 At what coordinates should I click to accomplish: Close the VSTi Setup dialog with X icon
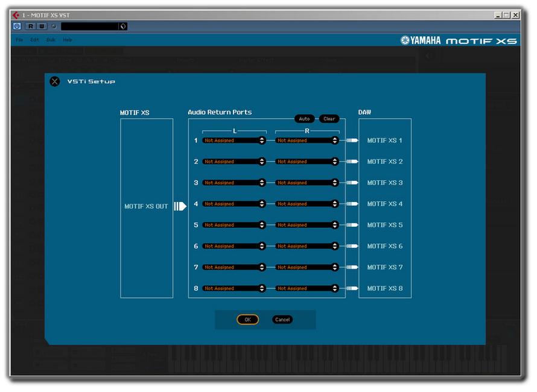(55, 81)
